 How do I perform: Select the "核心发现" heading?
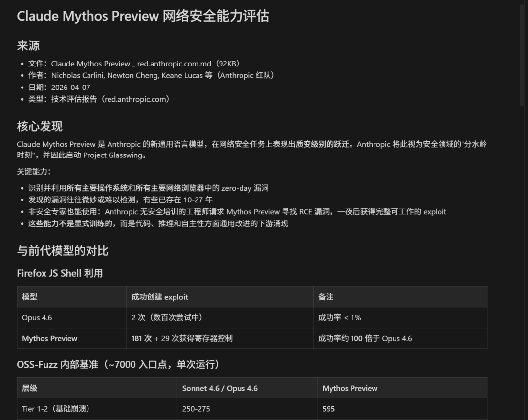point(40,126)
